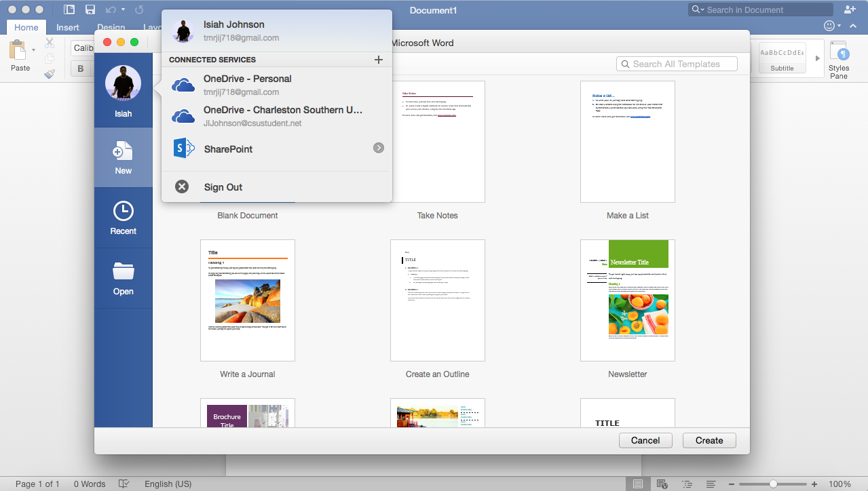Select the Take Notes template
The image size is (868, 491).
[x=438, y=142]
